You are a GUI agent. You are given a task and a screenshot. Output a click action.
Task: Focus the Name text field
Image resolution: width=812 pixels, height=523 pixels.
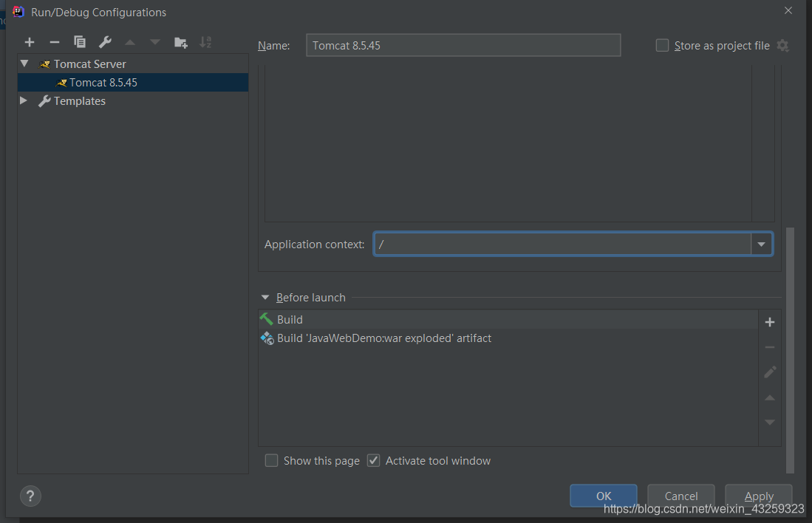[463, 45]
